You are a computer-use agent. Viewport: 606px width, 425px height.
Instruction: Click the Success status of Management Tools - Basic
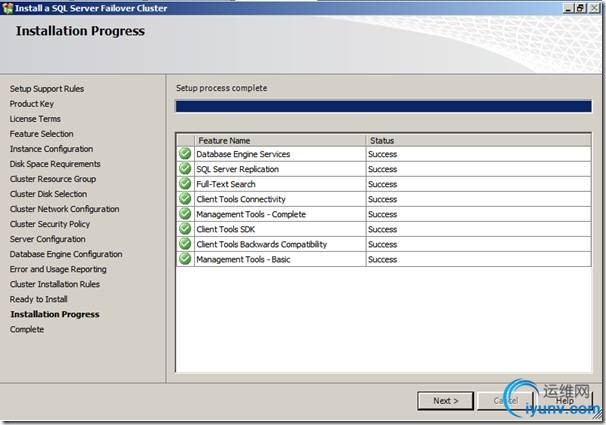[x=383, y=260]
